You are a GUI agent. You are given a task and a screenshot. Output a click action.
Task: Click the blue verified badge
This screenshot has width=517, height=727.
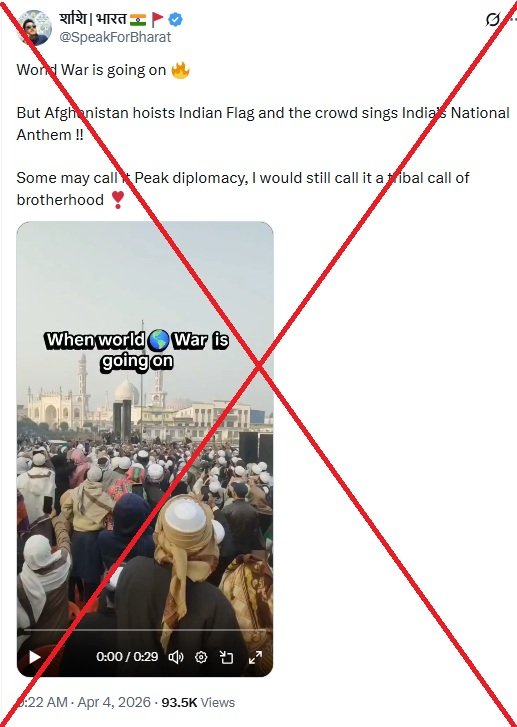pos(175,19)
